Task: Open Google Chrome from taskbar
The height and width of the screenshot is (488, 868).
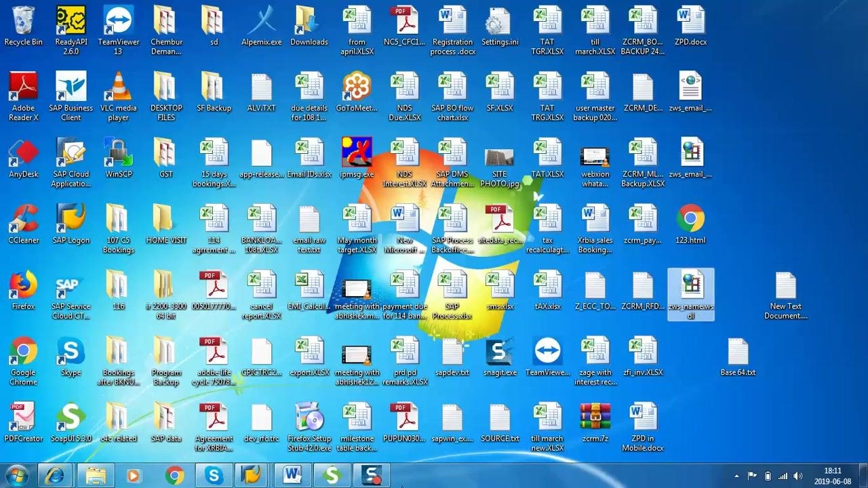Action: [174, 476]
